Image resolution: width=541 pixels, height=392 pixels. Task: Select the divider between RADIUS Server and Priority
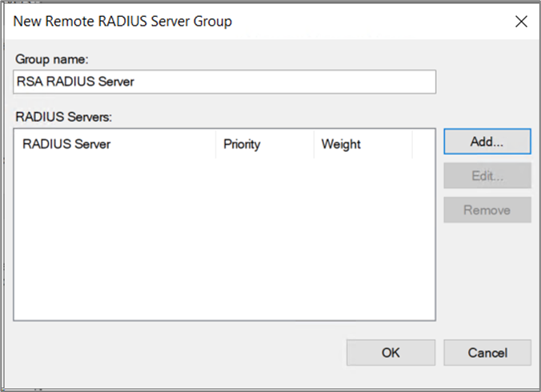[215, 145]
